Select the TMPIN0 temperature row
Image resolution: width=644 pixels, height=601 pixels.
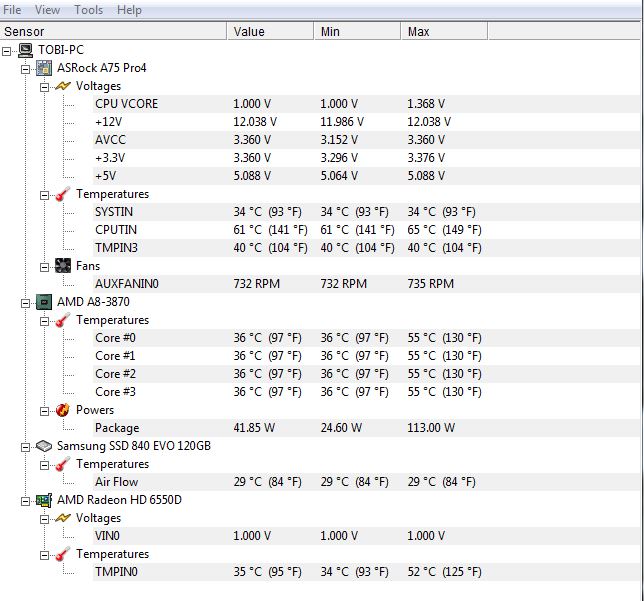[x=366, y=572]
